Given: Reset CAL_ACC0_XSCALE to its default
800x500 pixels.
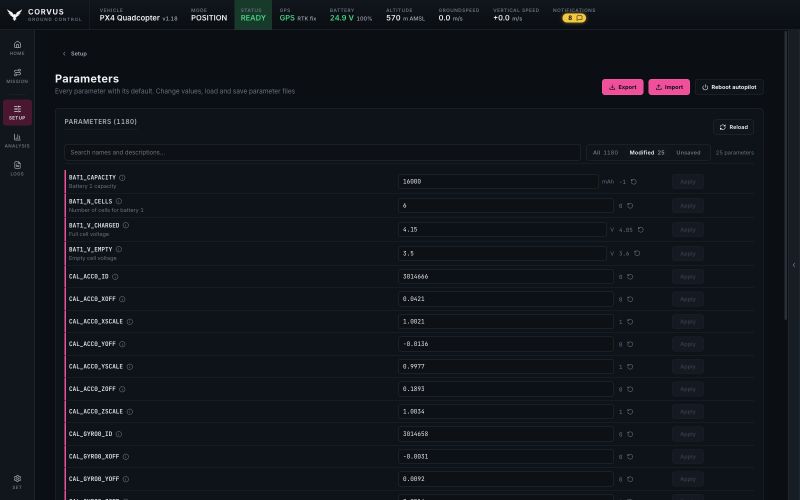Looking at the screenshot, I should point(630,322).
